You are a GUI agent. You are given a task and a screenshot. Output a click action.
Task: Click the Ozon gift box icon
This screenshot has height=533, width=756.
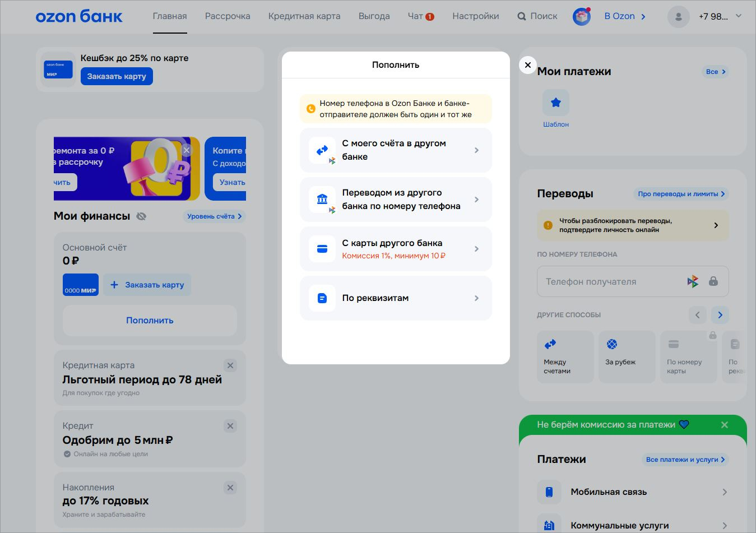582,17
